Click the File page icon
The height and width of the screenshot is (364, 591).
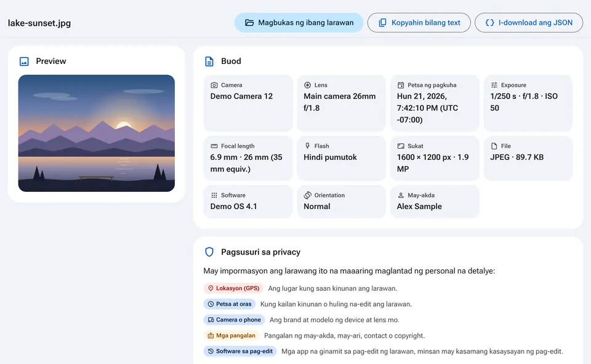494,146
